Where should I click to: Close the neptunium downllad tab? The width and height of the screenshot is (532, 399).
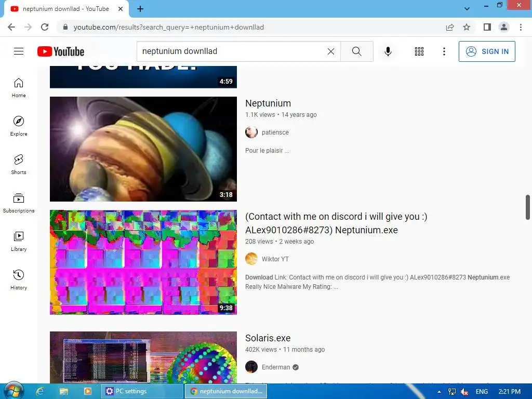(121, 9)
